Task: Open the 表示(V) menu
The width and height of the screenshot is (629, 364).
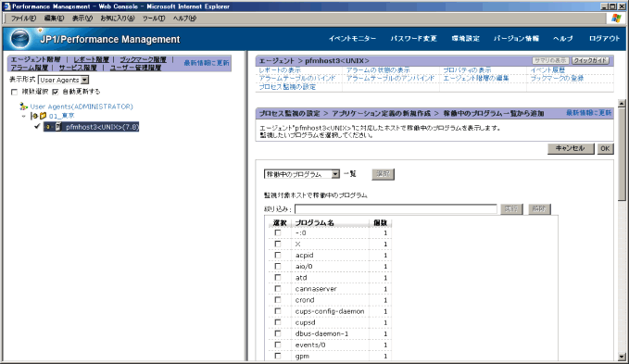Action: (x=82, y=18)
